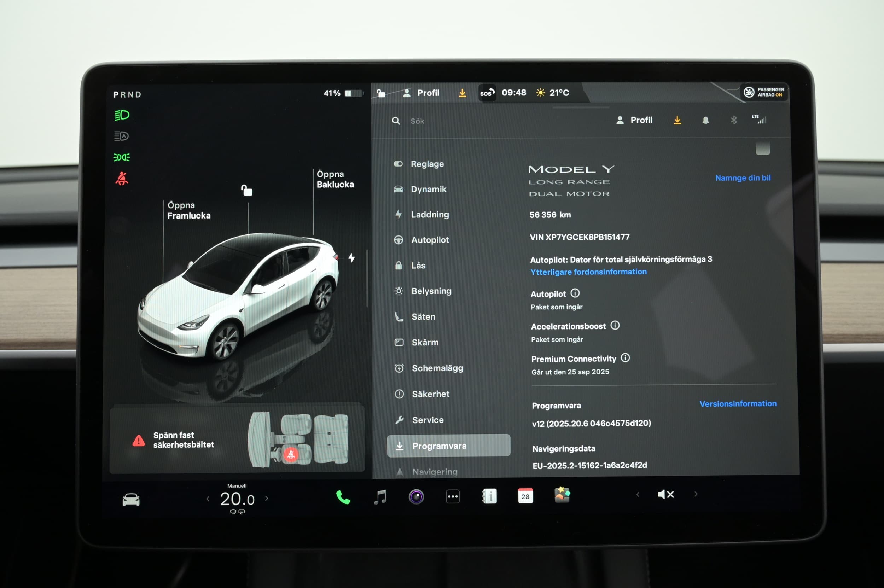Show info for Premium Connectivity
Image resolution: width=884 pixels, height=588 pixels.
pyautogui.click(x=625, y=358)
